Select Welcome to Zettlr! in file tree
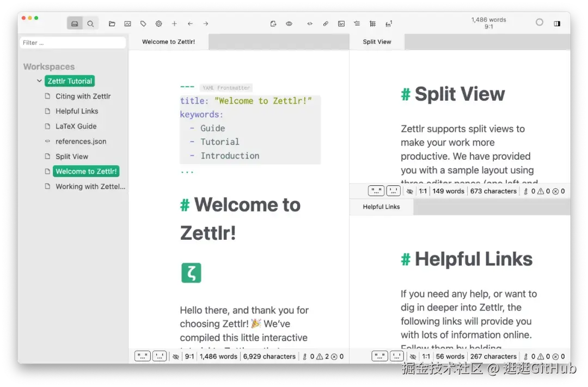This screenshot has height=387, width=588. [x=86, y=171]
